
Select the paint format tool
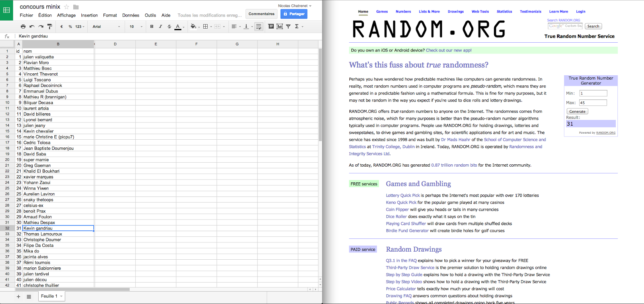point(50,27)
